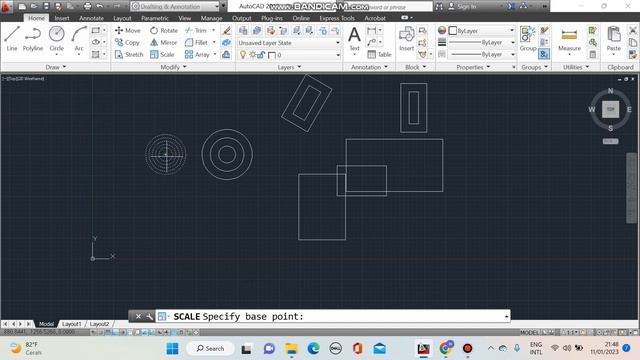Select the Mirror tool
The width and height of the screenshot is (640, 360).
point(163,42)
